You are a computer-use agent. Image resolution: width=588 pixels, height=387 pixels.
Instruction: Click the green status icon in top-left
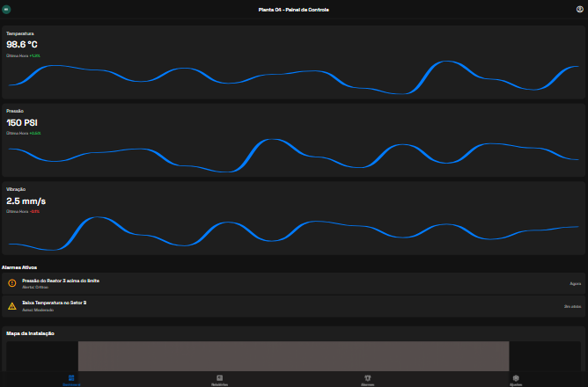pos(7,9)
